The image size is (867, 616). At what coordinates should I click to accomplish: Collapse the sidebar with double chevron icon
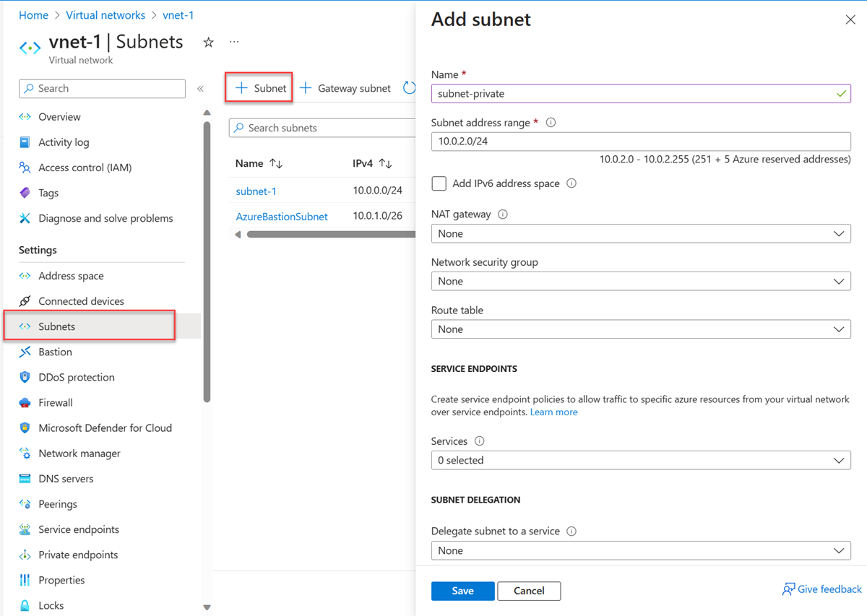tap(200, 89)
